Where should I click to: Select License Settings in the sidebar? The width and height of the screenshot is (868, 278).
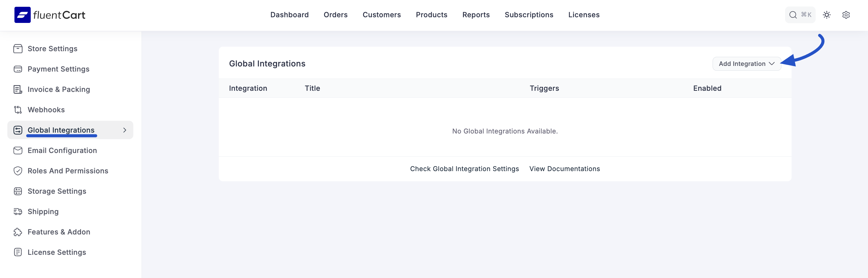57,253
